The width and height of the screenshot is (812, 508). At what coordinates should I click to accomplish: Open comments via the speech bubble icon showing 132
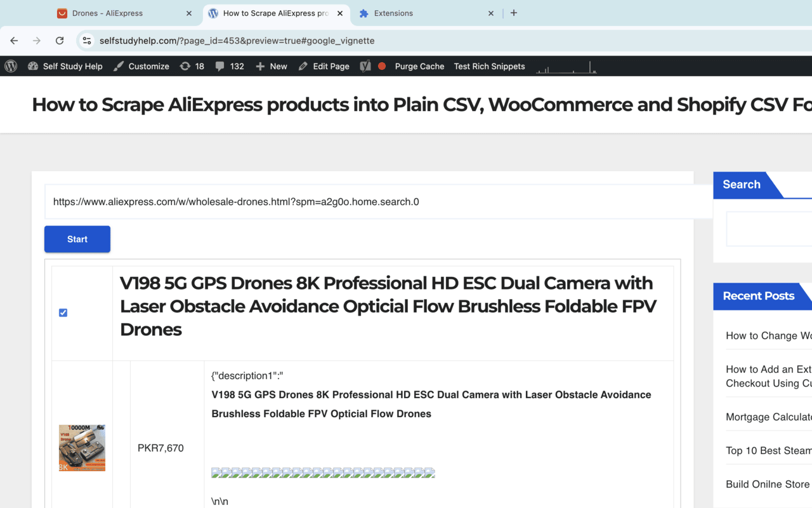click(222, 65)
